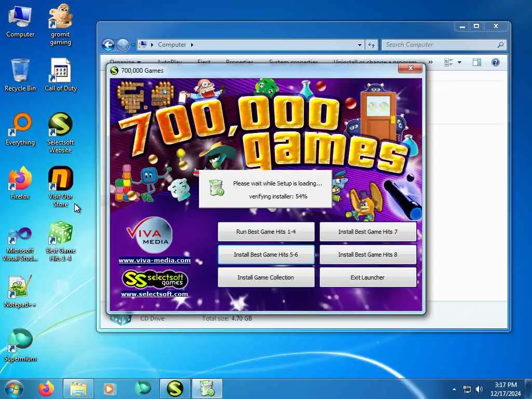Open Windows Media Player from taskbar
The width and height of the screenshot is (532, 399).
(109, 389)
